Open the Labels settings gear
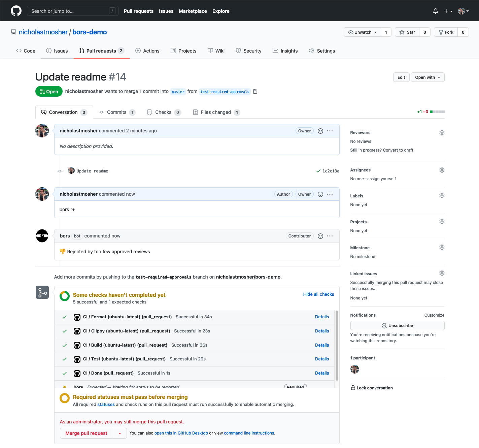The width and height of the screenshot is (479, 448). [442, 195]
